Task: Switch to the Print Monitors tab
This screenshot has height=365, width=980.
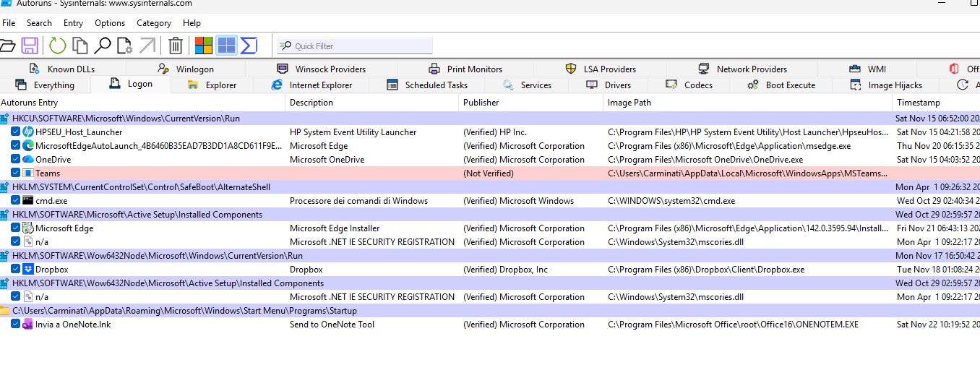Action: tap(465, 69)
